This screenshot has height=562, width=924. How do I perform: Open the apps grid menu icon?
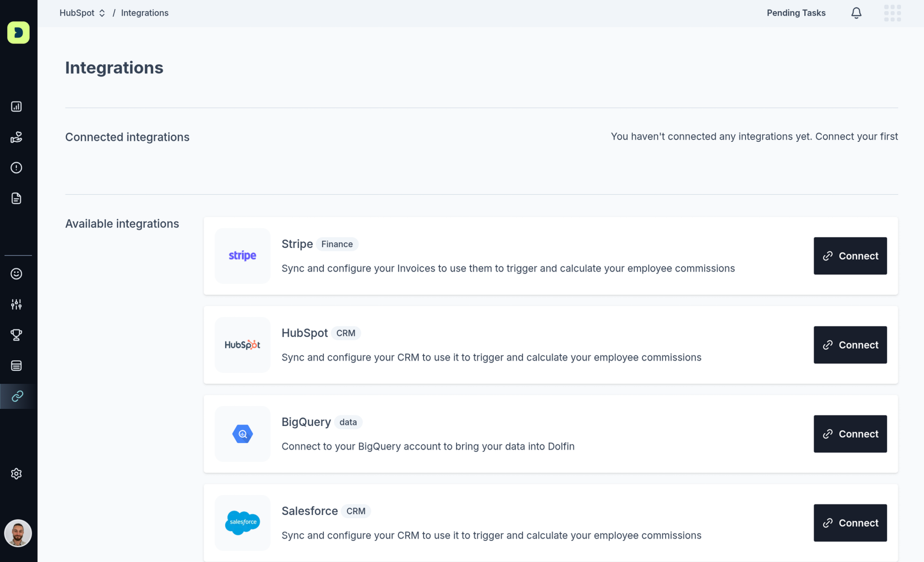pos(893,13)
